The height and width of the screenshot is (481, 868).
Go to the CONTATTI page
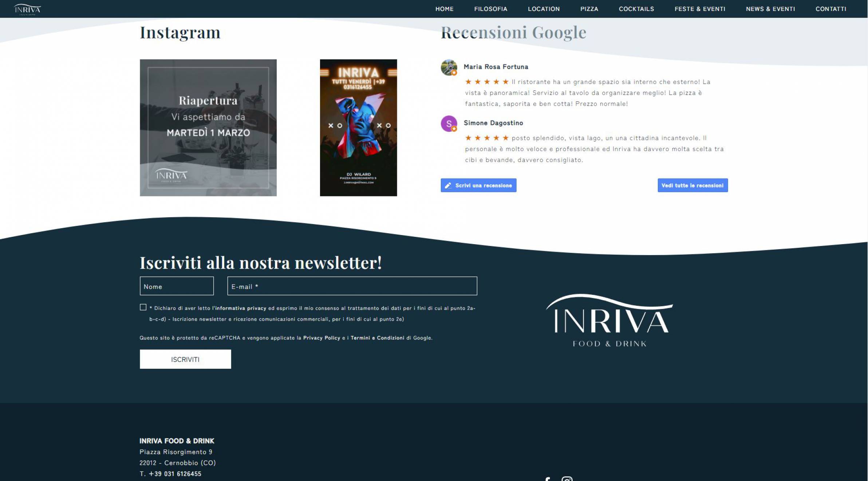(x=830, y=9)
